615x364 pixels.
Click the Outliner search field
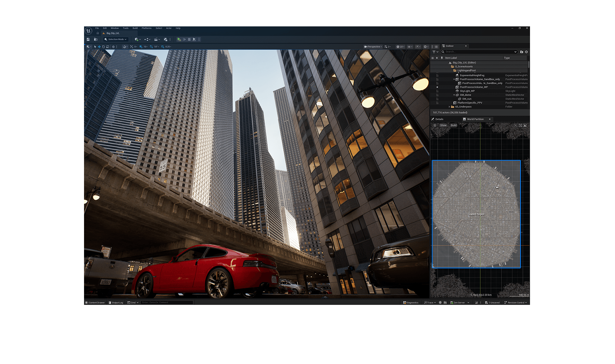[x=479, y=52]
